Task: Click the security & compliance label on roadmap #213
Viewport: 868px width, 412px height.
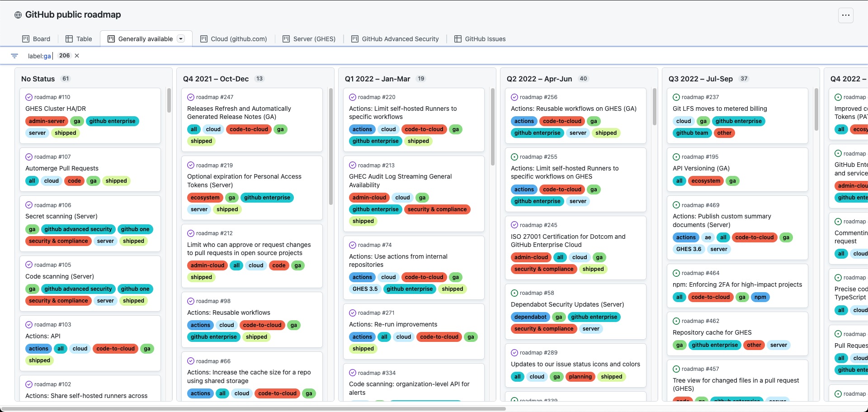Action: pos(437,209)
